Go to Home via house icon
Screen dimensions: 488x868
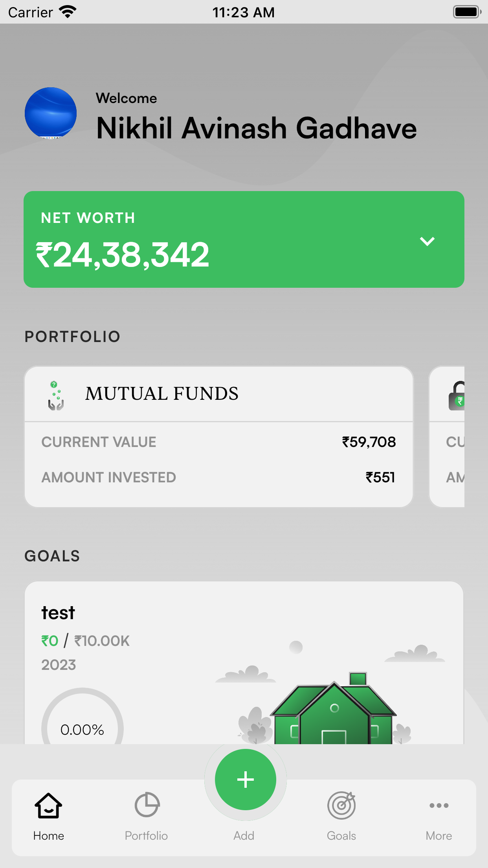coord(48,805)
